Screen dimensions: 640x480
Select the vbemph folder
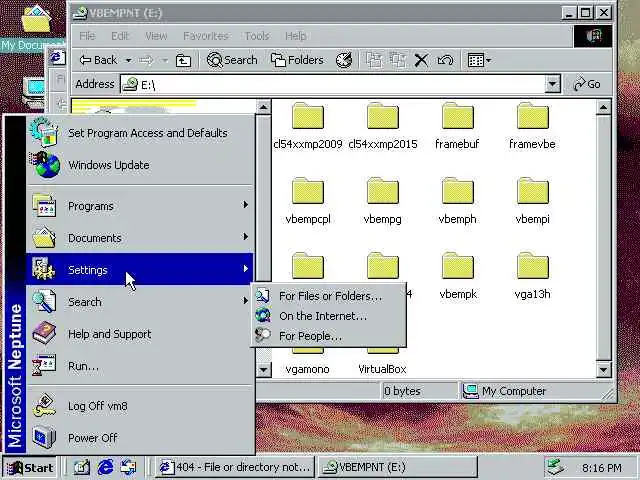click(457, 201)
